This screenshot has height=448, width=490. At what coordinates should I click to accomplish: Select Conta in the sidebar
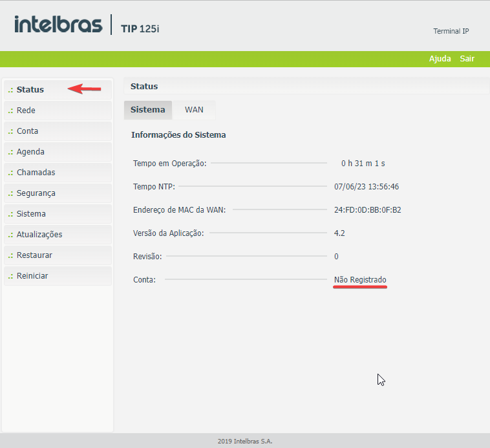[x=27, y=131]
